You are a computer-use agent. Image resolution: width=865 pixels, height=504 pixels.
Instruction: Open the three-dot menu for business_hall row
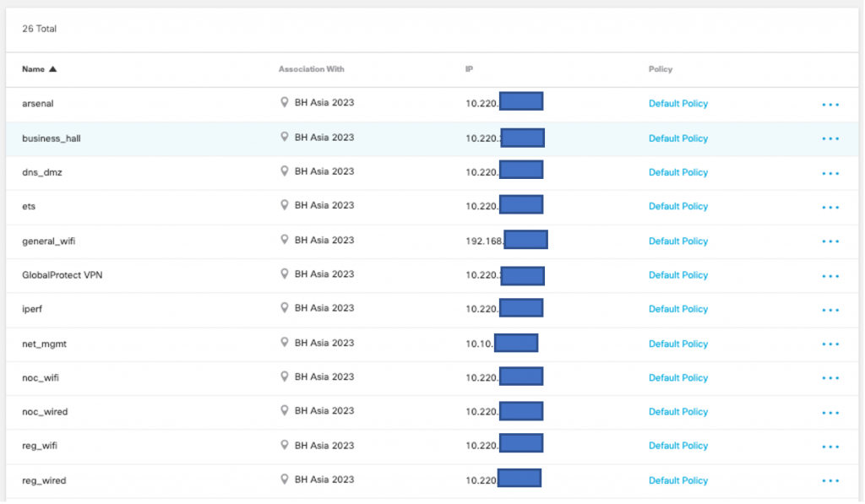830,138
